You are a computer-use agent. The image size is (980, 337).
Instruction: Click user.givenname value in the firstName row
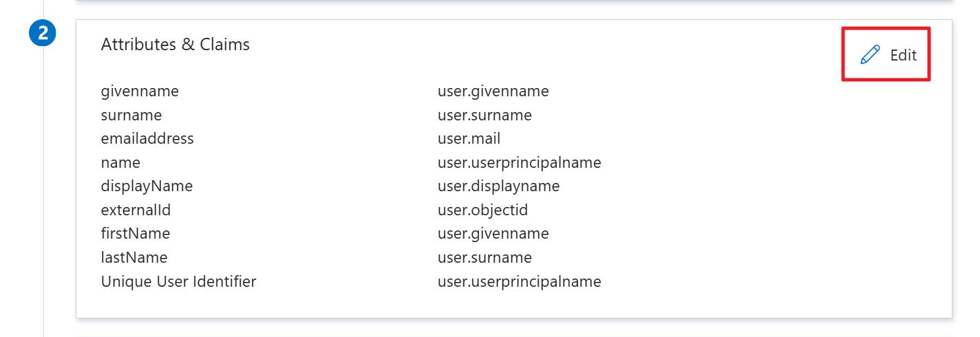click(x=493, y=234)
